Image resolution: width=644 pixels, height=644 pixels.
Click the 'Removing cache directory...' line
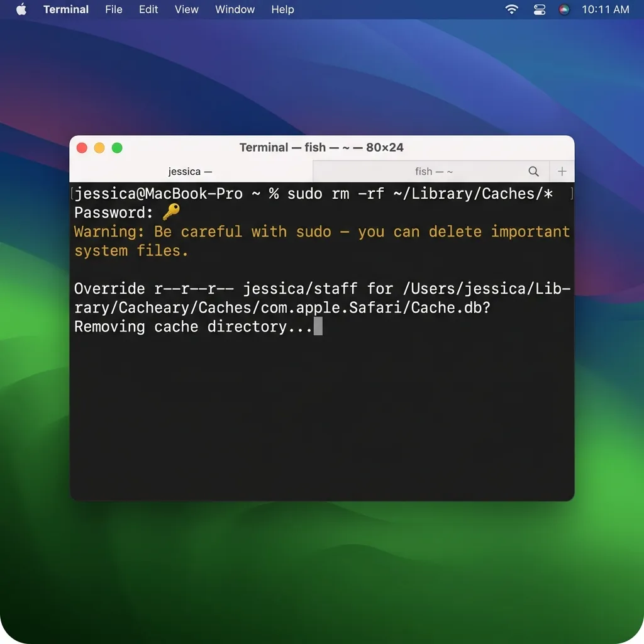pyautogui.click(x=194, y=326)
